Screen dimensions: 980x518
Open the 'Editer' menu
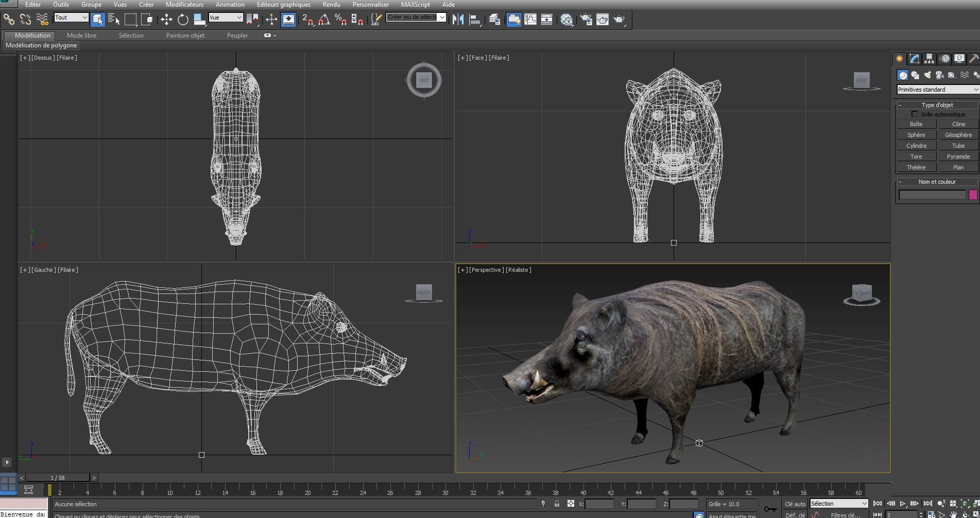[x=33, y=5]
